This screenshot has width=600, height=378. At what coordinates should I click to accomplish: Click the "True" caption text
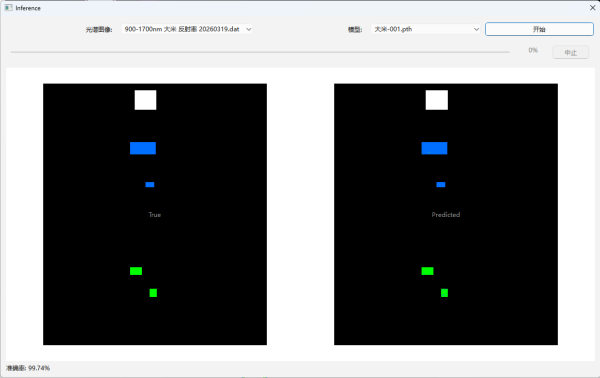(x=155, y=215)
